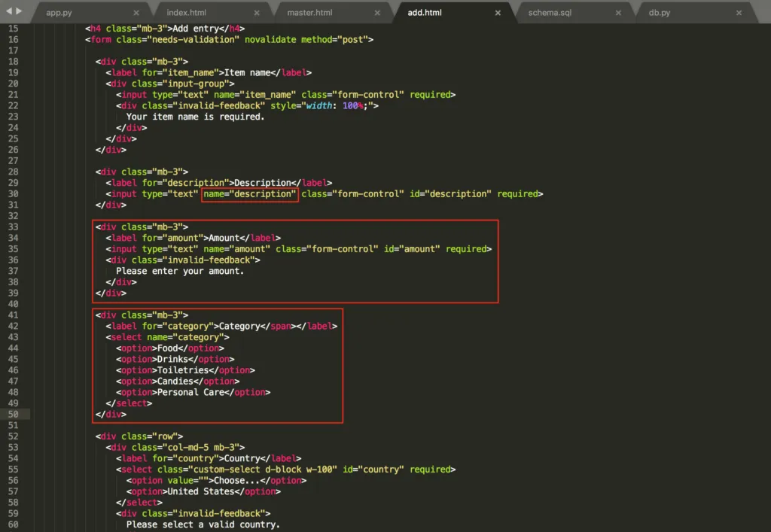This screenshot has width=771, height=532.
Task: Open the master.html tab
Action: [309, 13]
